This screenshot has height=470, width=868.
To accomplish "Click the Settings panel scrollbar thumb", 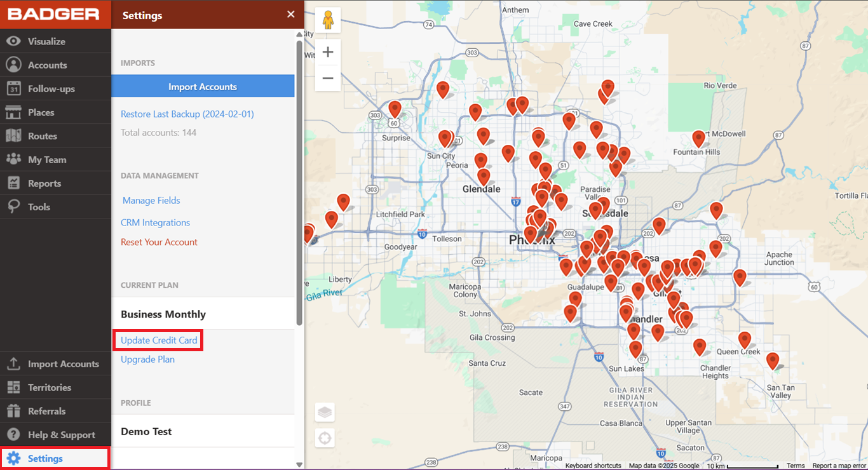I will click(x=299, y=183).
